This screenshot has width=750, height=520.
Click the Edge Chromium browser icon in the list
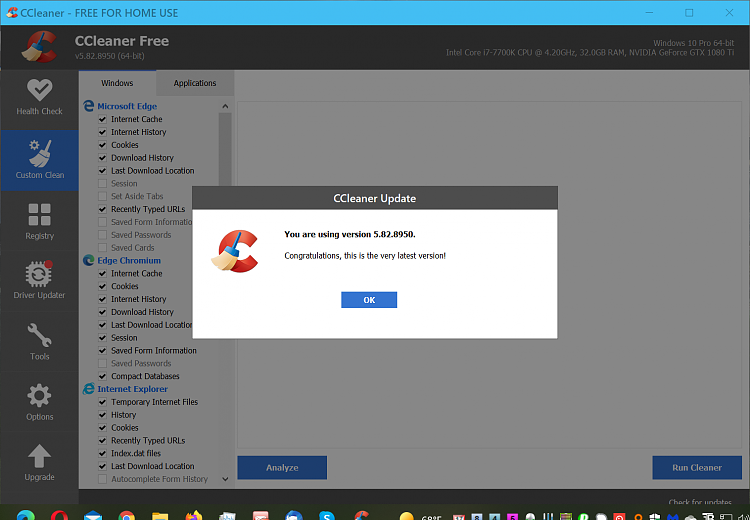(x=88, y=260)
